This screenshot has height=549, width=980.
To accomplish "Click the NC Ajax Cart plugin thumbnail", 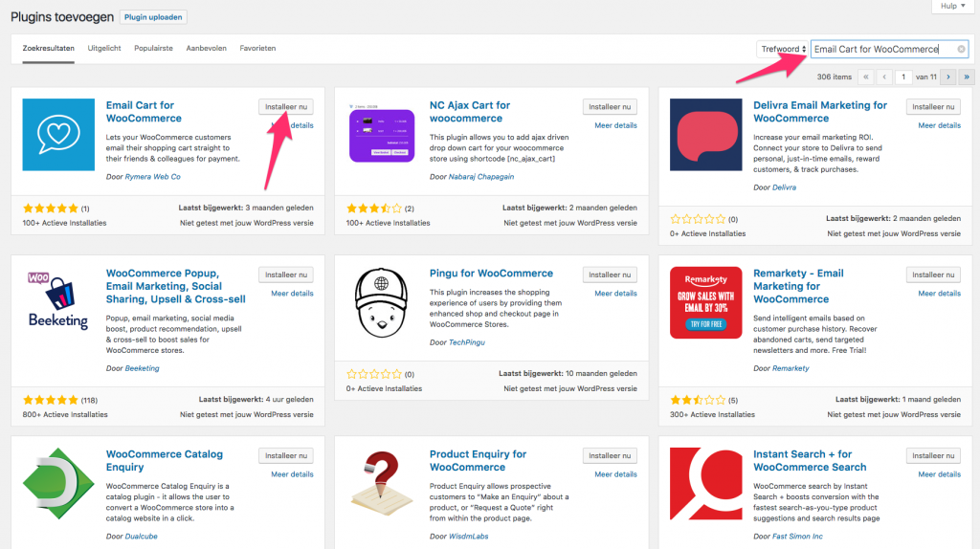I will (383, 135).
